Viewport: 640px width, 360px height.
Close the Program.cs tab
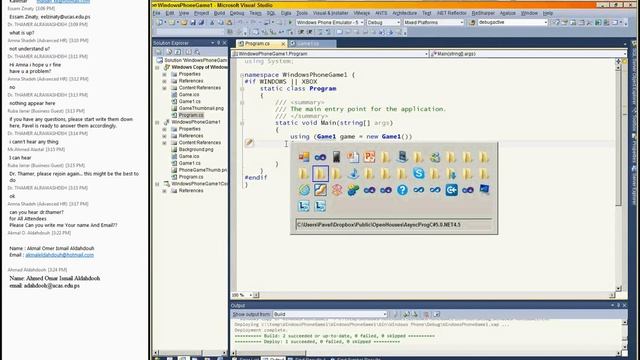pos(283,43)
